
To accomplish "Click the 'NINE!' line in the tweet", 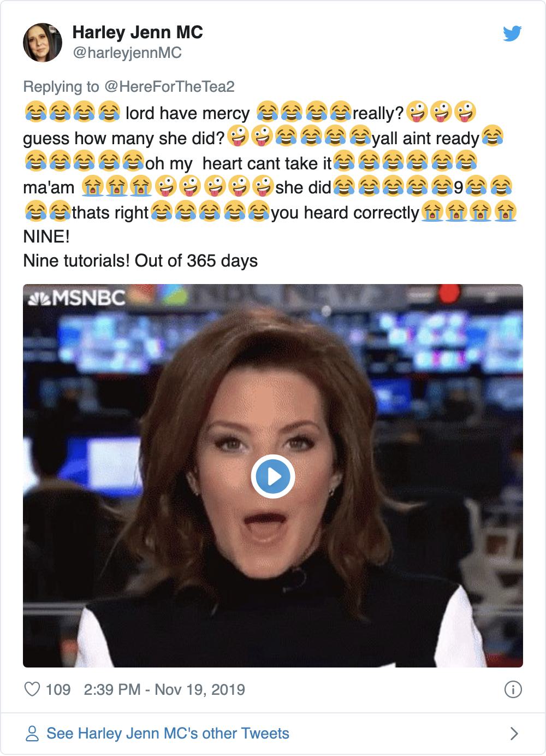I will click(46, 237).
